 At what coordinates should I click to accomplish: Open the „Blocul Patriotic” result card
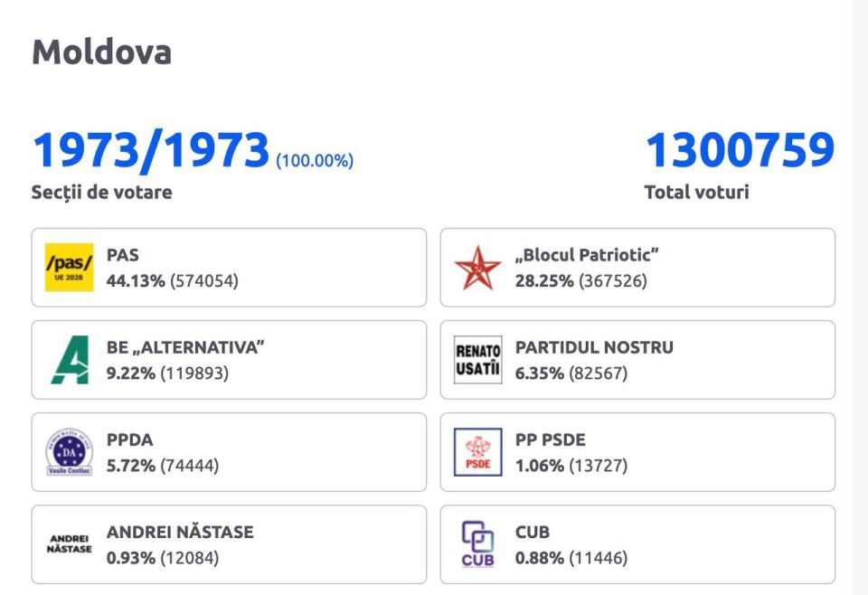pos(637,268)
